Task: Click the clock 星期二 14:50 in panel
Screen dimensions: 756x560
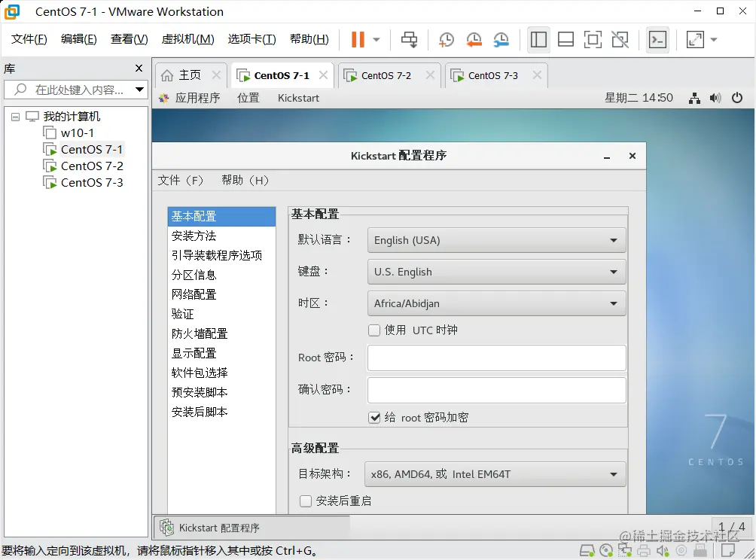Action: pyautogui.click(x=639, y=98)
